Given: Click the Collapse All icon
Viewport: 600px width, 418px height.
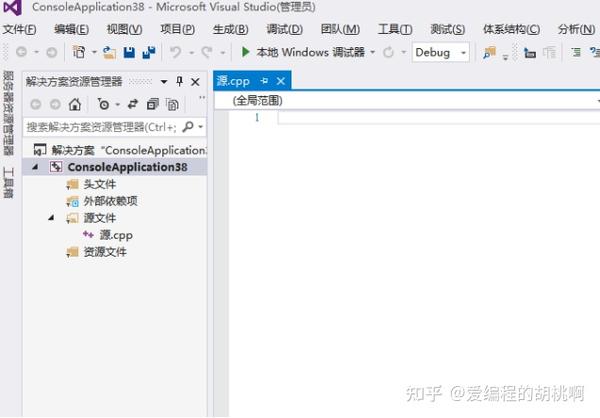Looking at the screenshot, I should (153, 104).
